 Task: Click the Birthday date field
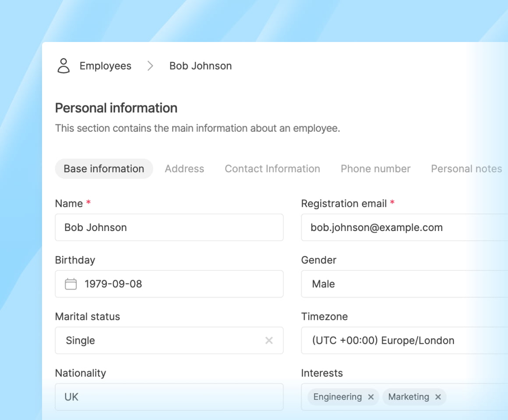point(175,284)
